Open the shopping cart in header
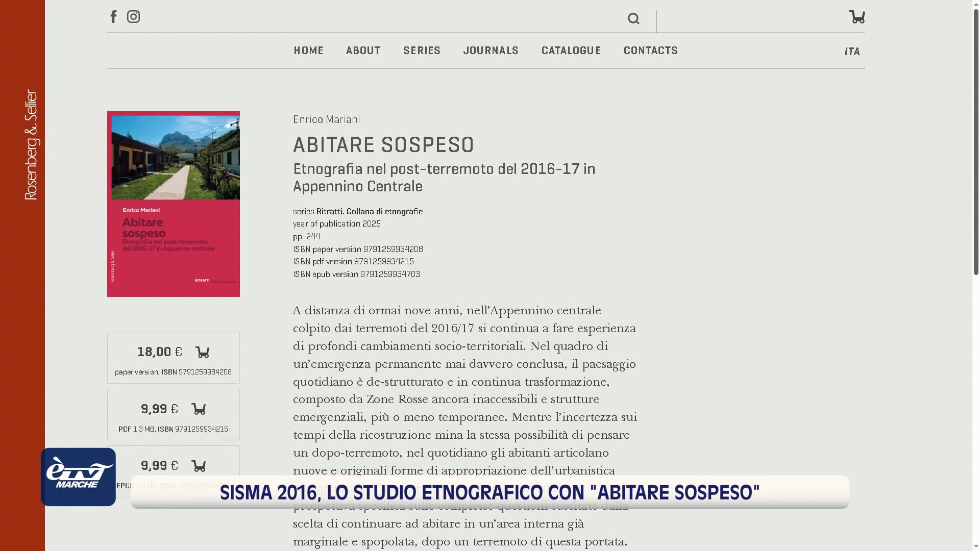Viewport: 980px width, 551px height. point(856,17)
